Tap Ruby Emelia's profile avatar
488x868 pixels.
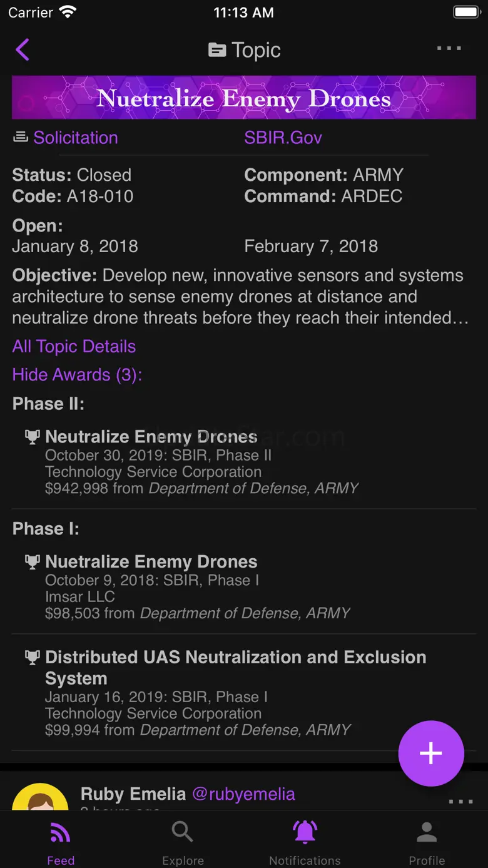coord(41,798)
